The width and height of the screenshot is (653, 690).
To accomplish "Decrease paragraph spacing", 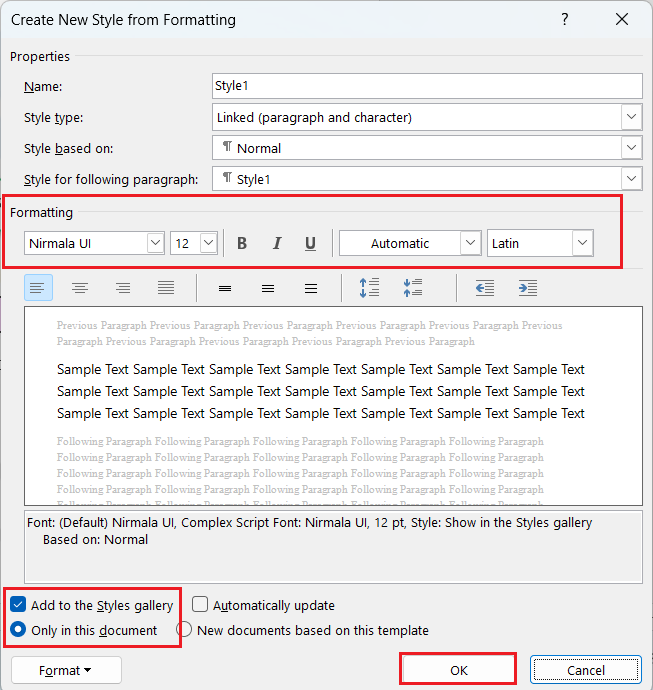I will 413,288.
